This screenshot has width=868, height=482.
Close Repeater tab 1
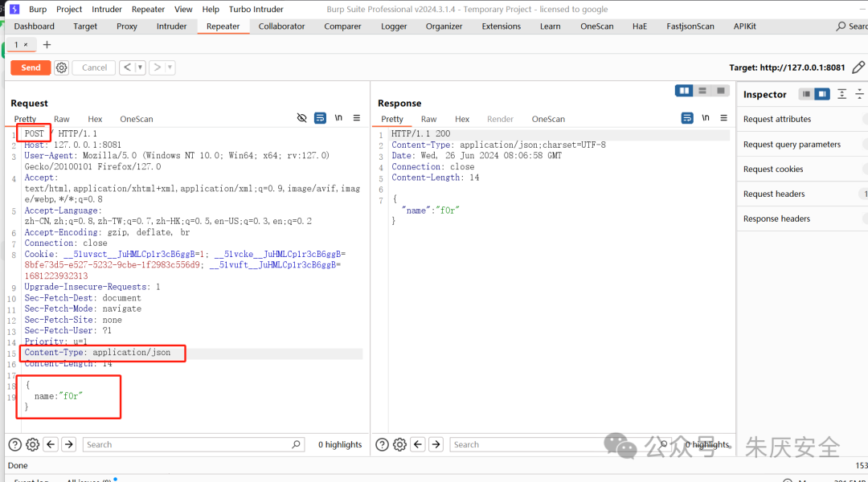coord(26,45)
